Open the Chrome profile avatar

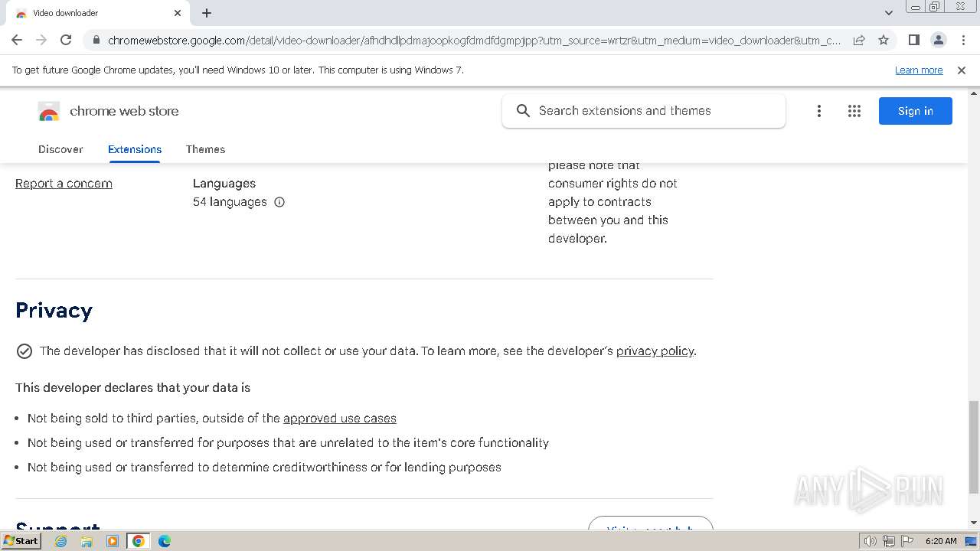[x=938, y=40]
